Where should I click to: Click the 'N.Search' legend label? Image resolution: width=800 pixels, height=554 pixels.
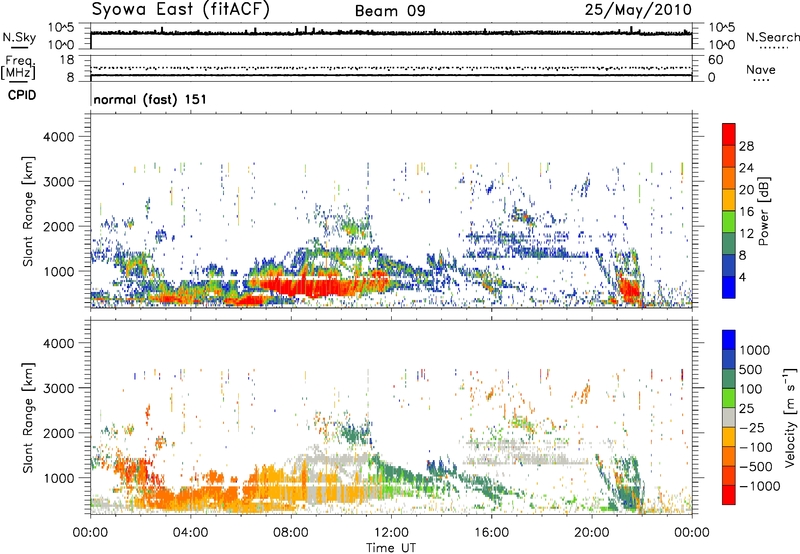[x=773, y=37]
